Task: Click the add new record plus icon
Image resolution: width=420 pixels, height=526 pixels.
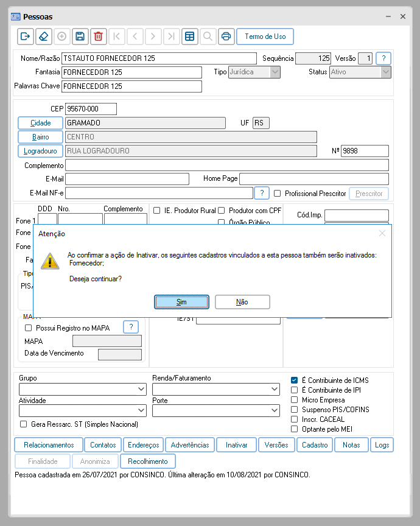Action: (61, 37)
